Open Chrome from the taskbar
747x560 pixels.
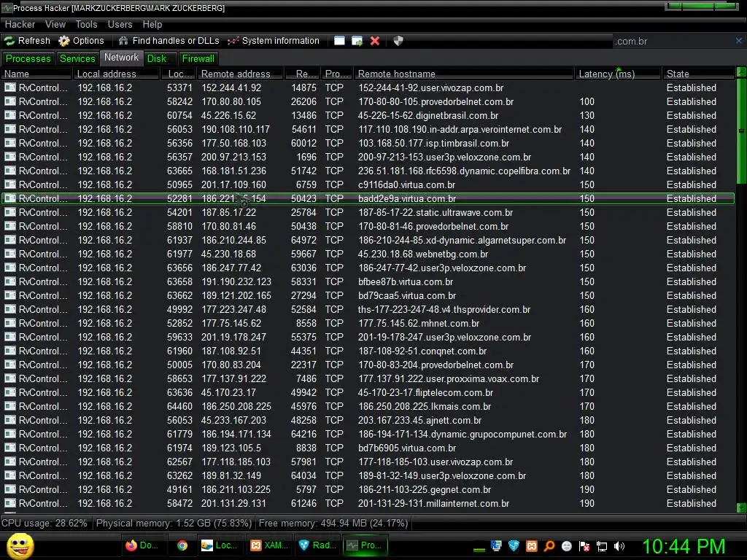tap(182, 545)
